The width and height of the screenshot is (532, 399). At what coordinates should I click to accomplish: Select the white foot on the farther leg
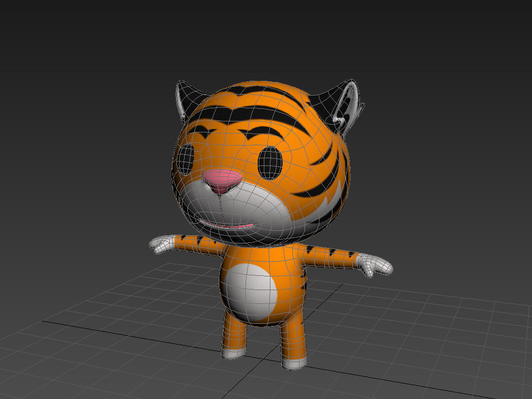234,353
